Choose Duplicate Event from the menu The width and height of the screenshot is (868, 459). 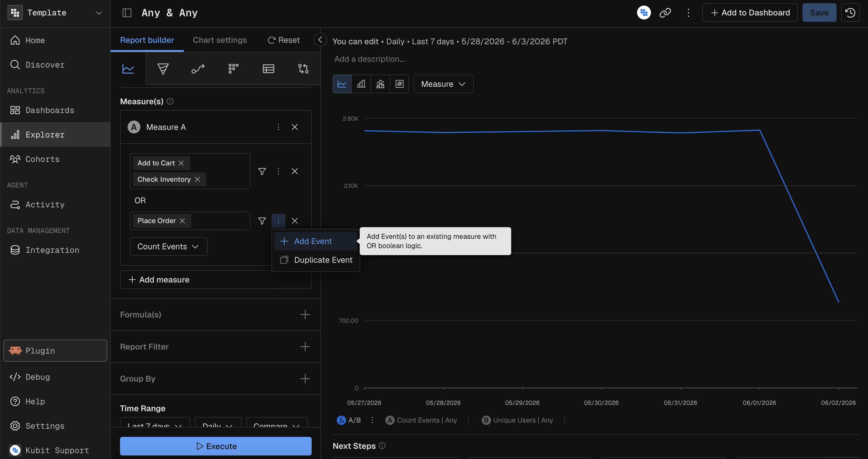(x=315, y=260)
